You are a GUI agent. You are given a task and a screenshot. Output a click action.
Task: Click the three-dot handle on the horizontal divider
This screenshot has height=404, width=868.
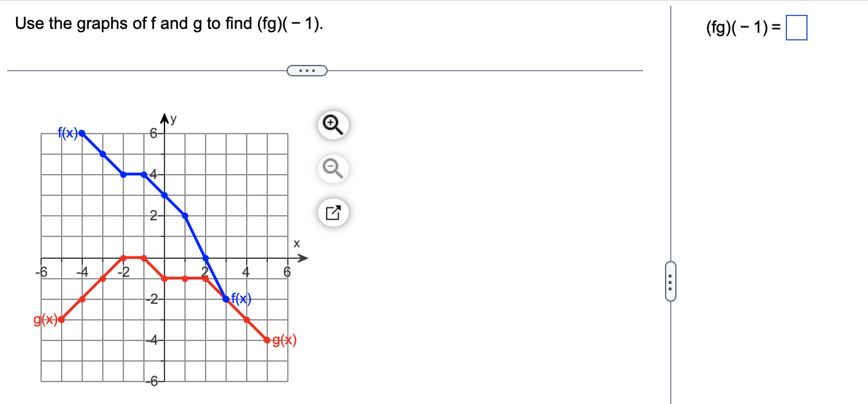pos(306,69)
